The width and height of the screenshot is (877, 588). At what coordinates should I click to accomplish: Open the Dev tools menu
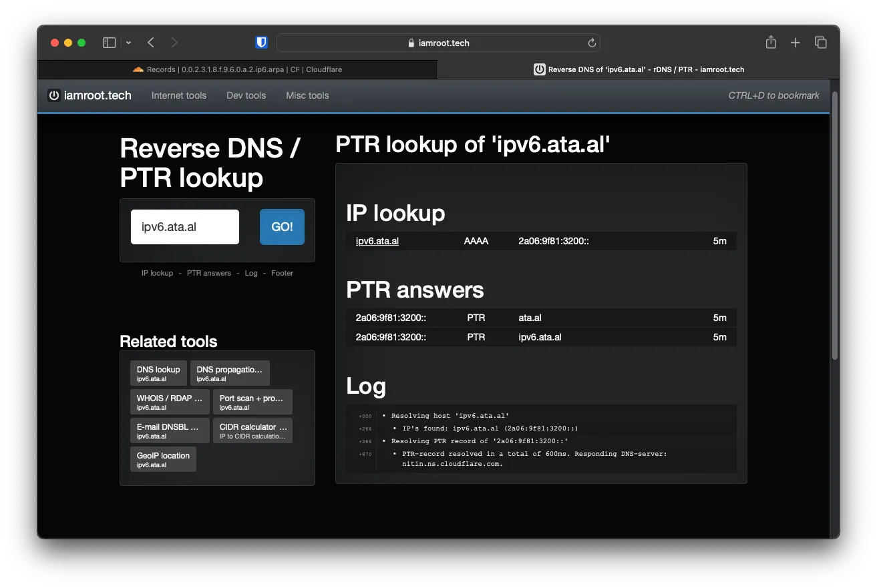(246, 95)
